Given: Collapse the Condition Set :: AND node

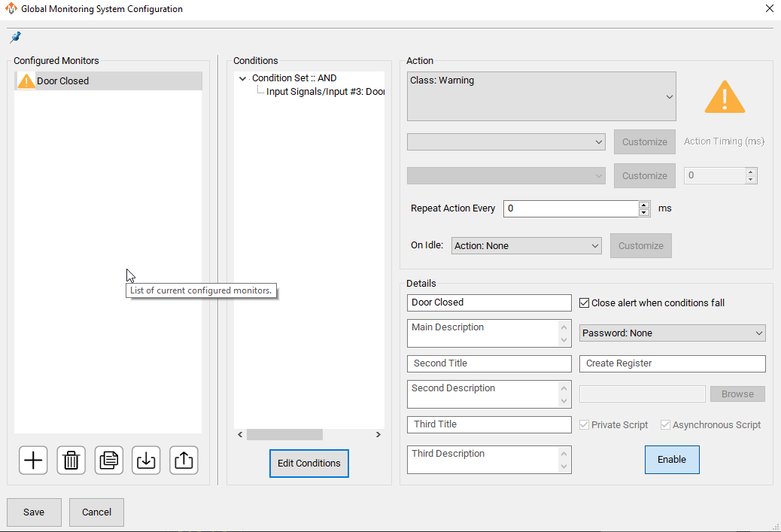Looking at the screenshot, I should point(242,78).
